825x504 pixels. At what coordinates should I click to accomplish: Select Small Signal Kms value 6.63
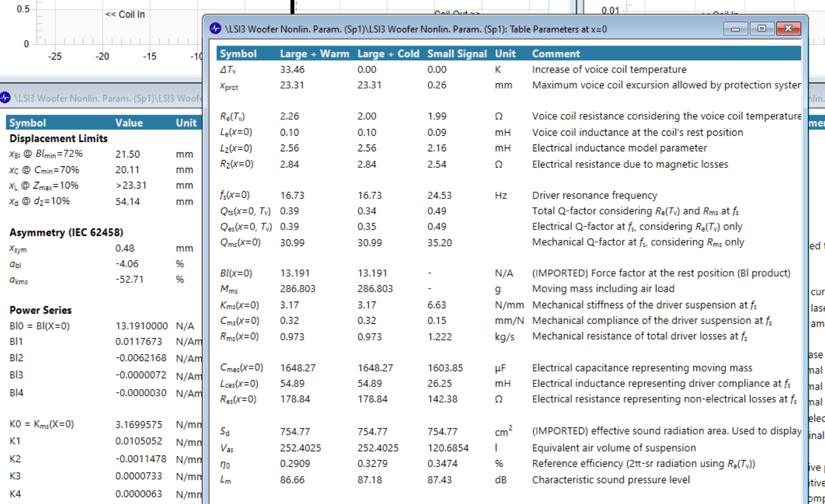437,305
